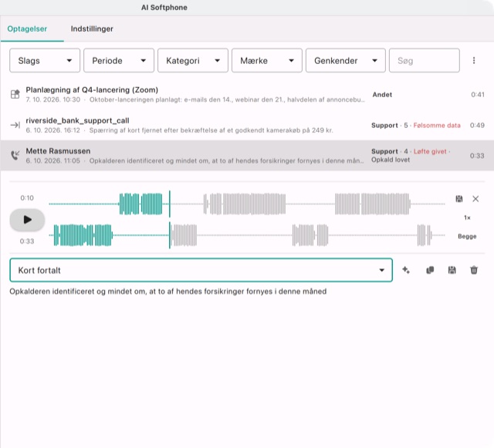Switch to the Optagelser tab

(27, 29)
